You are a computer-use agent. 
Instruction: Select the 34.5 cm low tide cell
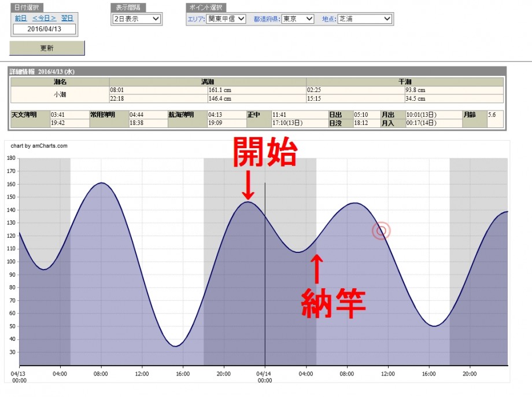point(454,98)
